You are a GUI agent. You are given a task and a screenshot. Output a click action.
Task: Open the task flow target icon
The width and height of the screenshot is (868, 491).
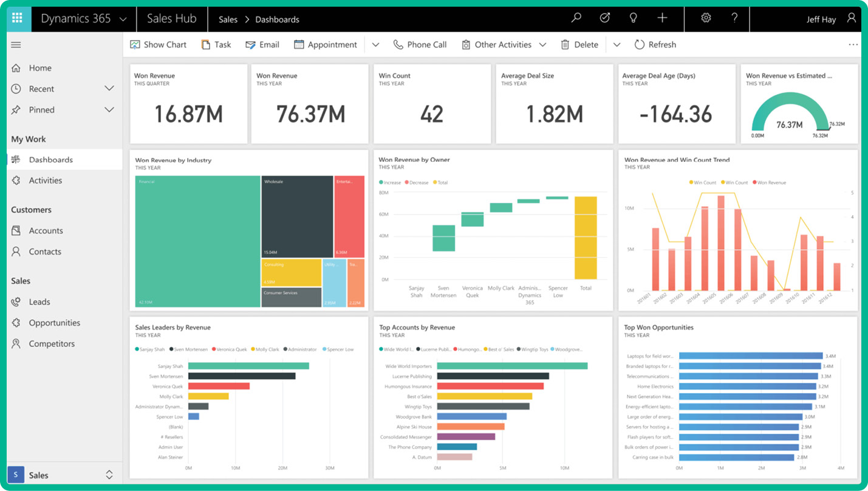[604, 18]
